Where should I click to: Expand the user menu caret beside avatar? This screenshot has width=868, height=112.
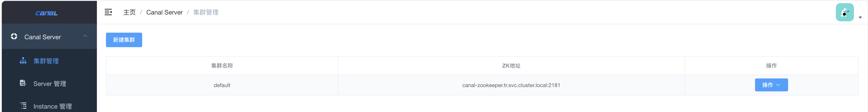[x=860, y=17]
